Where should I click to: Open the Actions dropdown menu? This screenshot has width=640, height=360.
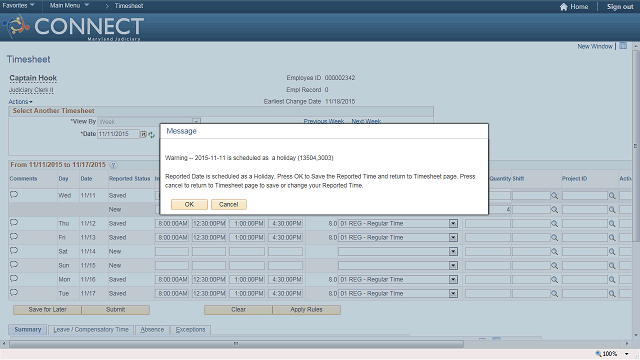[20, 102]
